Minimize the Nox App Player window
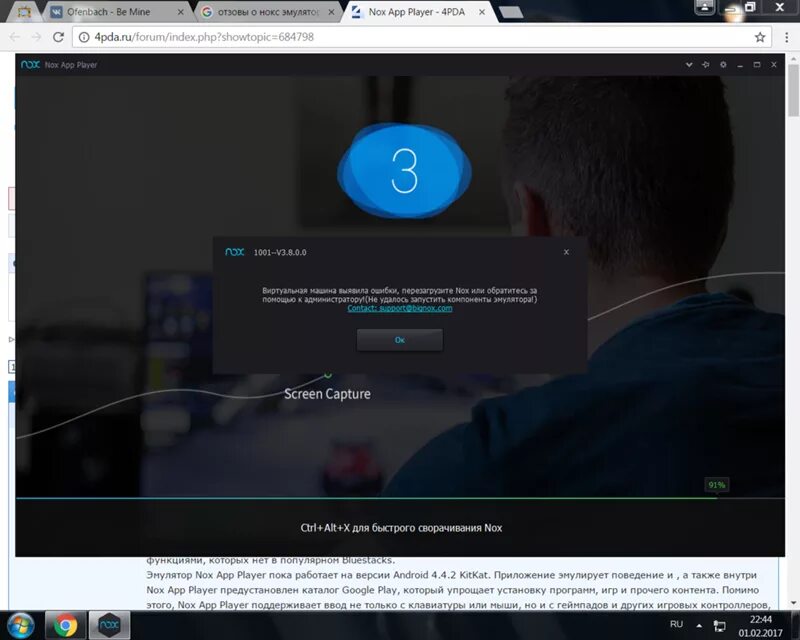 [x=740, y=65]
